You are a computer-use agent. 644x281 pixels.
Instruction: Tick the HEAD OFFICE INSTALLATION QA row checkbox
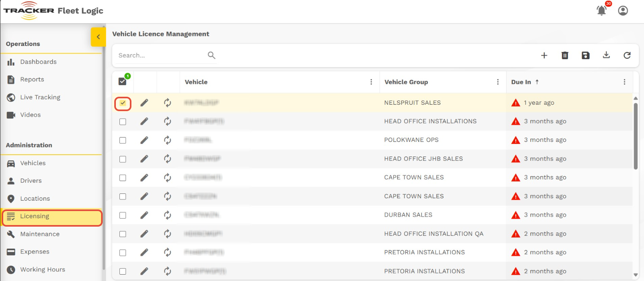pos(123,234)
